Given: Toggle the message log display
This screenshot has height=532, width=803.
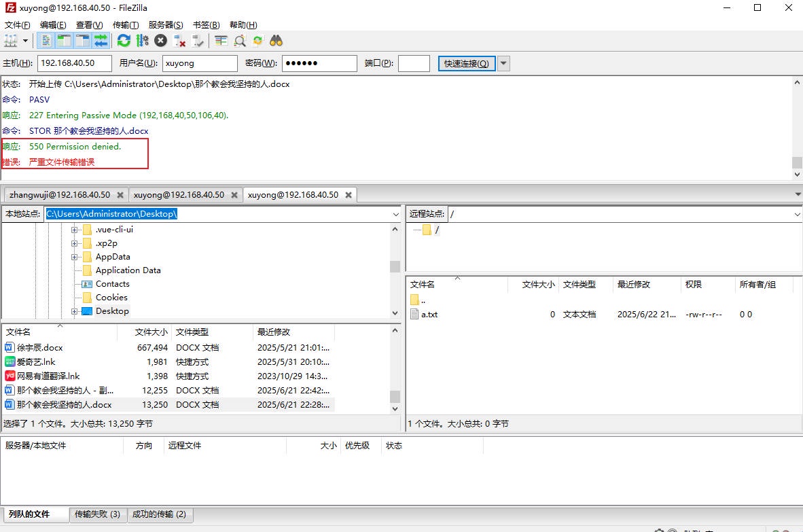Looking at the screenshot, I should point(46,41).
